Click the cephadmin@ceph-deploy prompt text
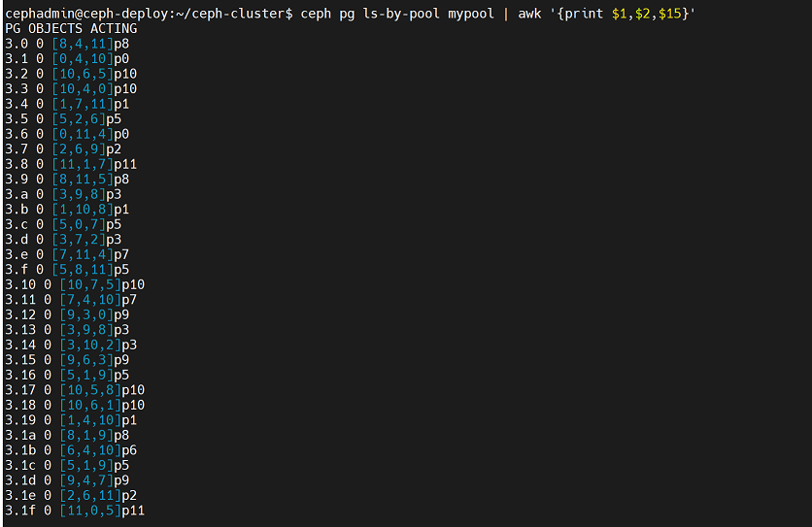Screen dimensions: 812x527 (x=87, y=13)
